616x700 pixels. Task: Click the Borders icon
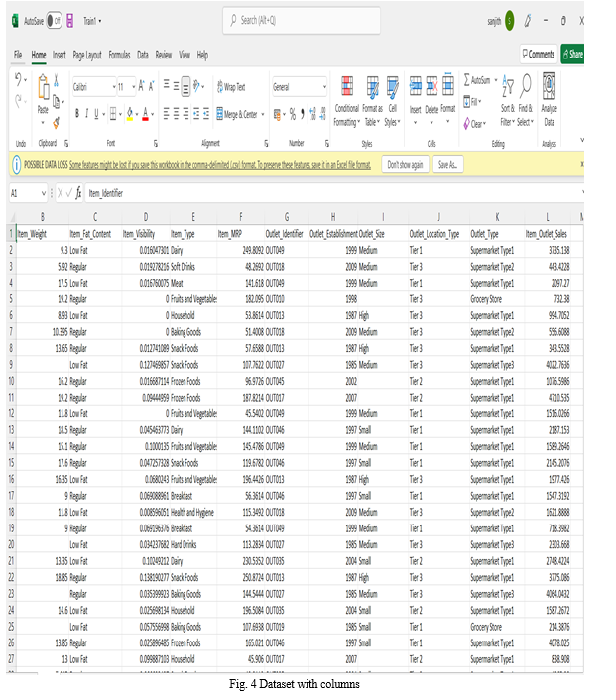(x=113, y=114)
